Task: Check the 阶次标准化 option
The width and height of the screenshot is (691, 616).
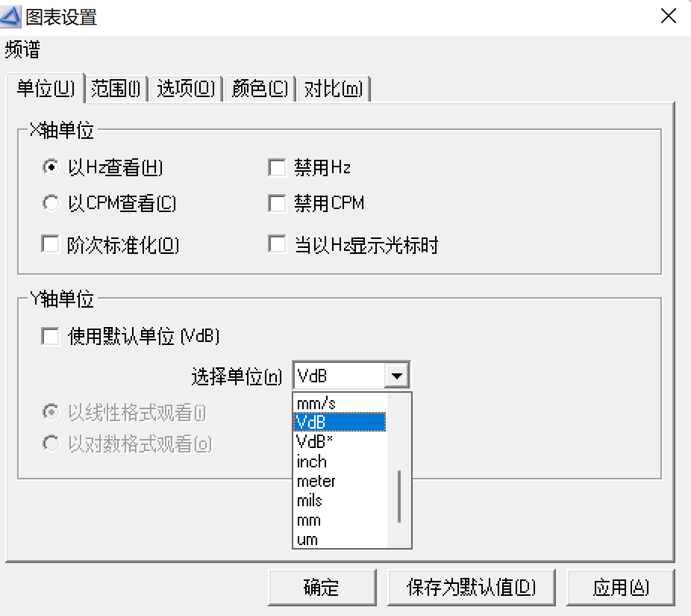Action: point(50,243)
